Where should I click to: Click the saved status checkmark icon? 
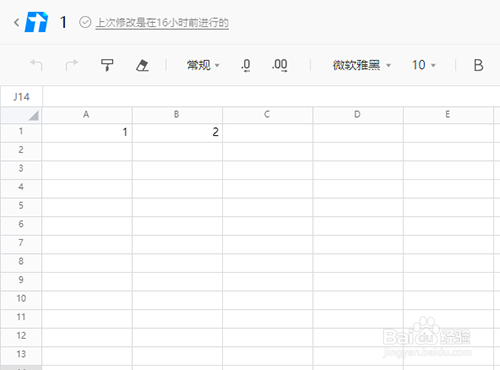(x=85, y=22)
